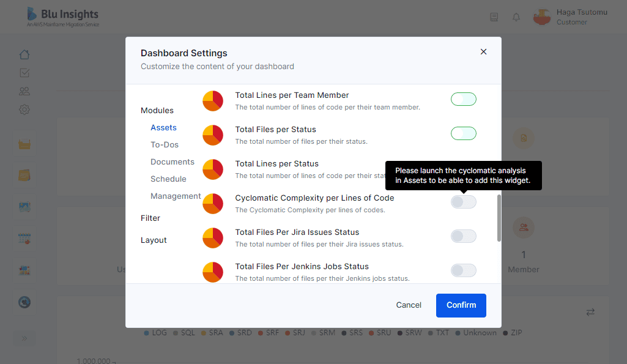Open the yellow notes module icon in sidebar
The image size is (627, 364).
click(24, 175)
